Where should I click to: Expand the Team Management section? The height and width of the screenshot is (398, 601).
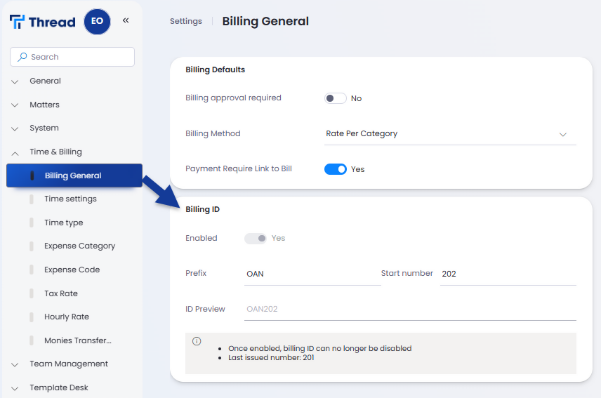(15, 365)
